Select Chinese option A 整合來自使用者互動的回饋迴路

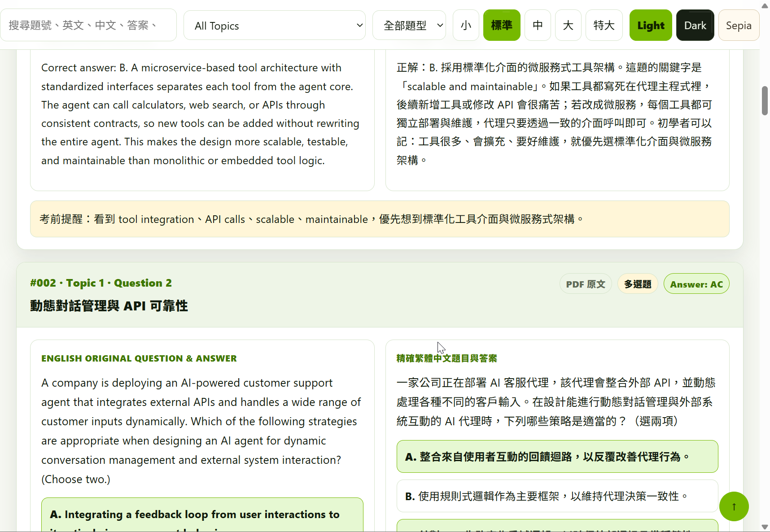[x=557, y=457]
